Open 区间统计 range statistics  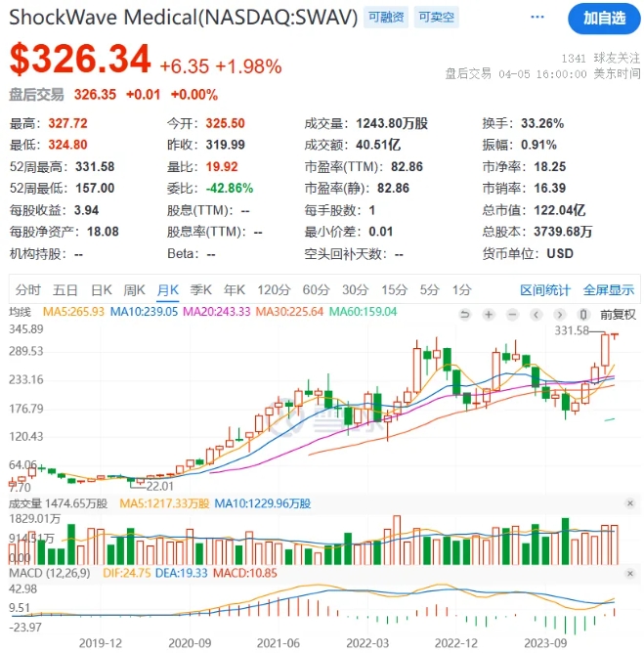click(x=545, y=290)
